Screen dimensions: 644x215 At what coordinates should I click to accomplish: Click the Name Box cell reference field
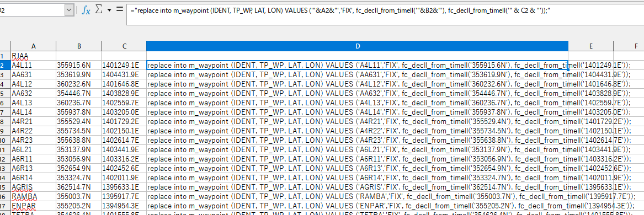(33, 10)
